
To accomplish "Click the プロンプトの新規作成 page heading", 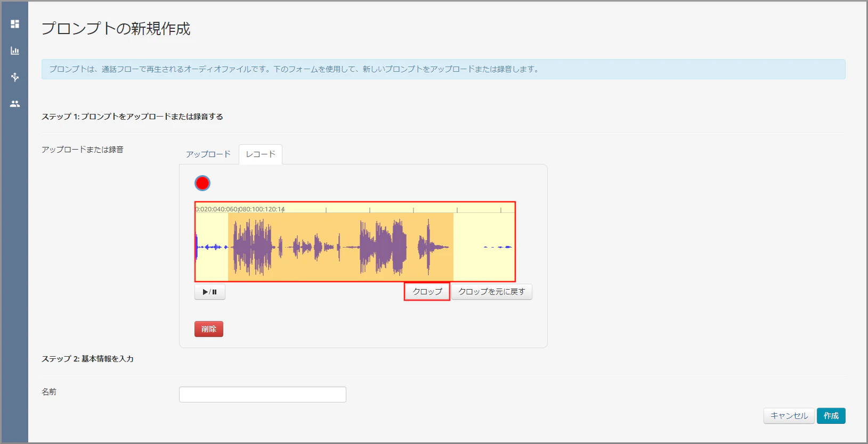I will [x=116, y=29].
